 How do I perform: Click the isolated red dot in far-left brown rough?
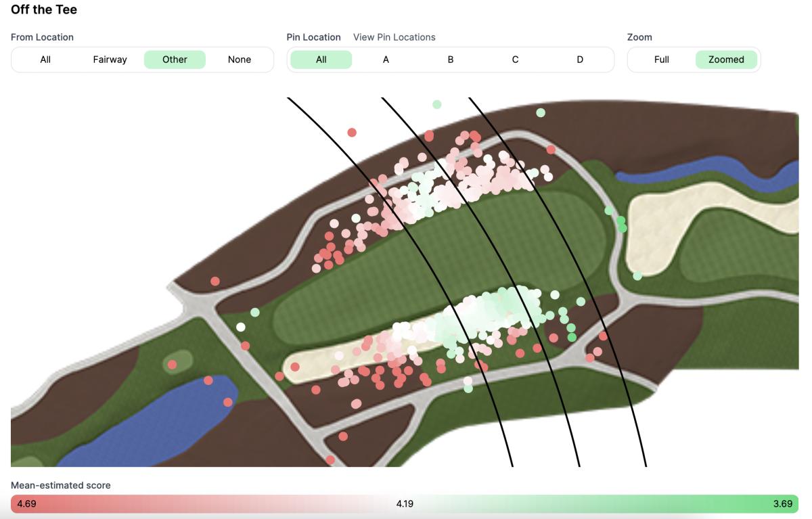[x=215, y=281]
